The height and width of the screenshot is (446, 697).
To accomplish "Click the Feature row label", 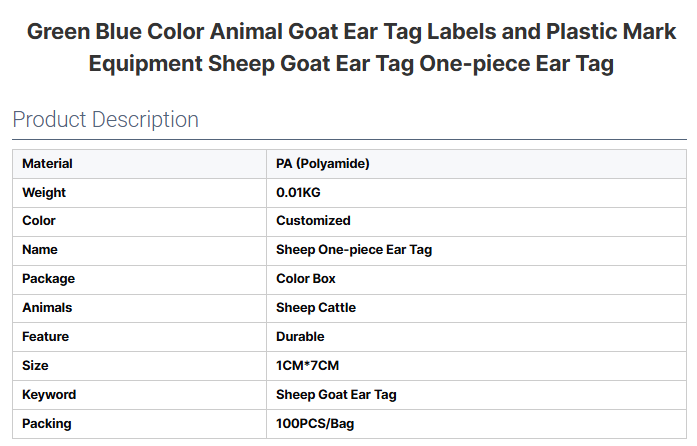I will 45,337.
